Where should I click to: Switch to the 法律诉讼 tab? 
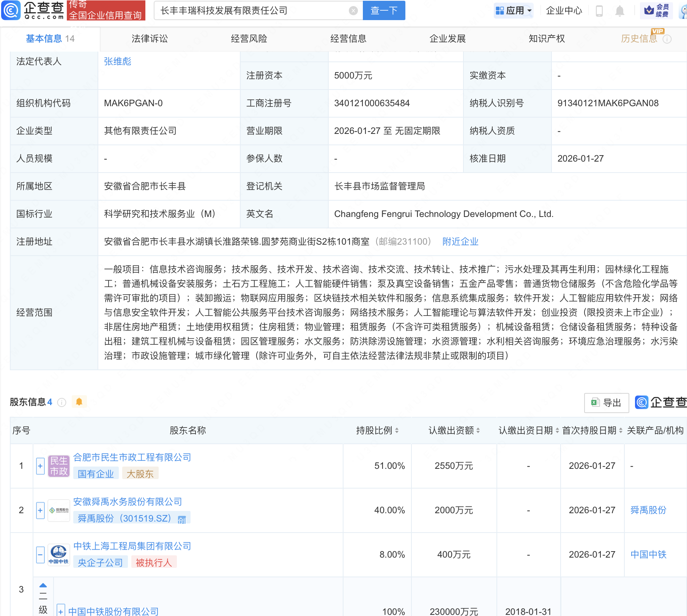(150, 39)
